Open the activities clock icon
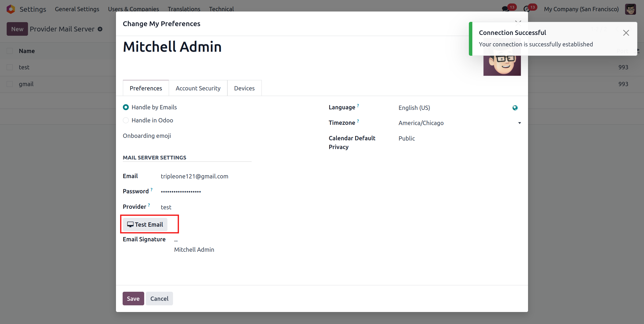 (x=526, y=9)
